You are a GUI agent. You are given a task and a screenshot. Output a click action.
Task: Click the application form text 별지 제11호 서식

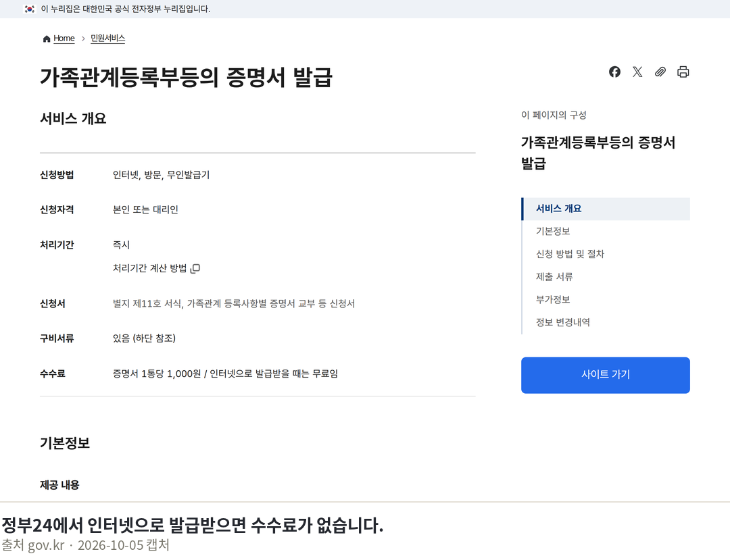147,304
